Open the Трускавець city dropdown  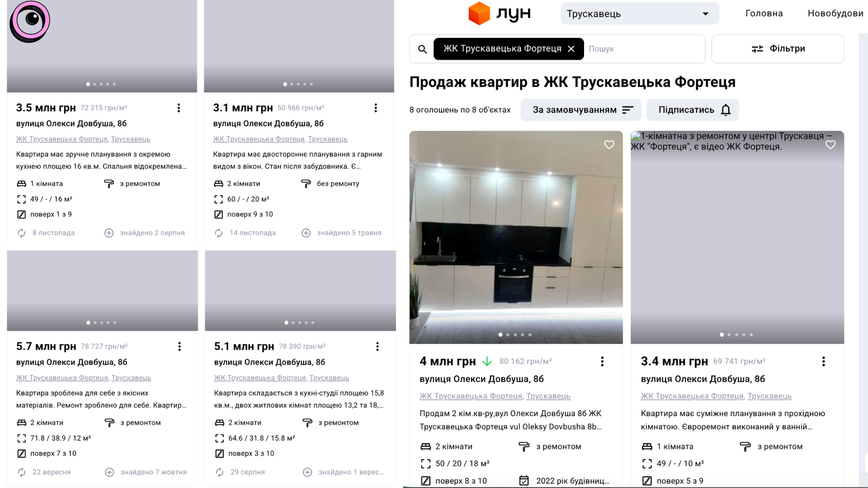pos(640,14)
